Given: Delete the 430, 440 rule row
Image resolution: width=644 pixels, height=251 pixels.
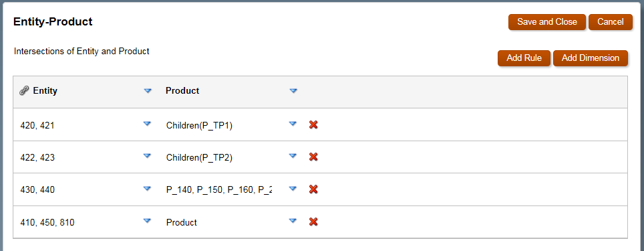Looking at the screenshot, I should point(313,189).
